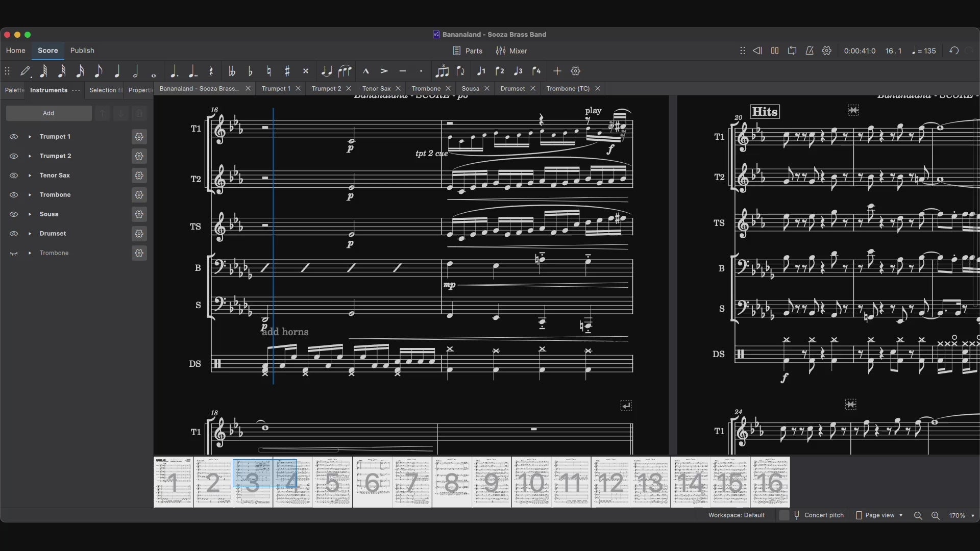Switch to the Publish tab
This screenshot has height=551, width=980.
click(x=82, y=51)
